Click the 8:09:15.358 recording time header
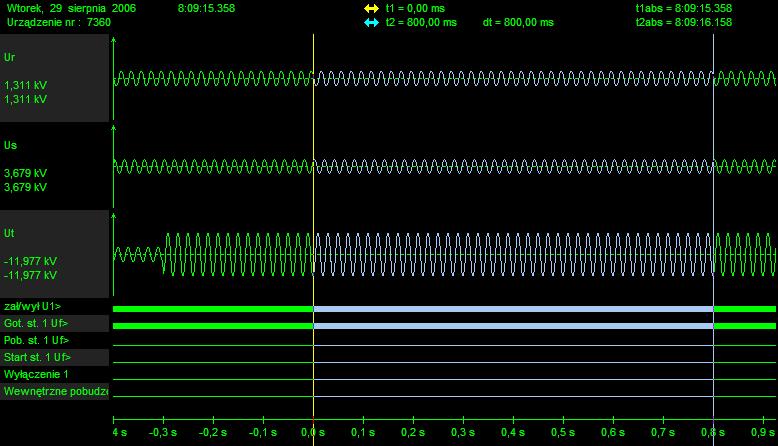 coord(206,8)
